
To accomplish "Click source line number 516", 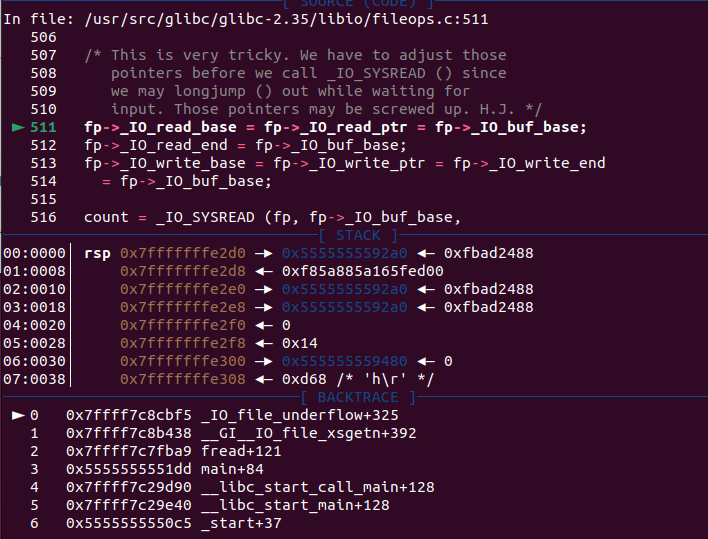I will (43, 217).
